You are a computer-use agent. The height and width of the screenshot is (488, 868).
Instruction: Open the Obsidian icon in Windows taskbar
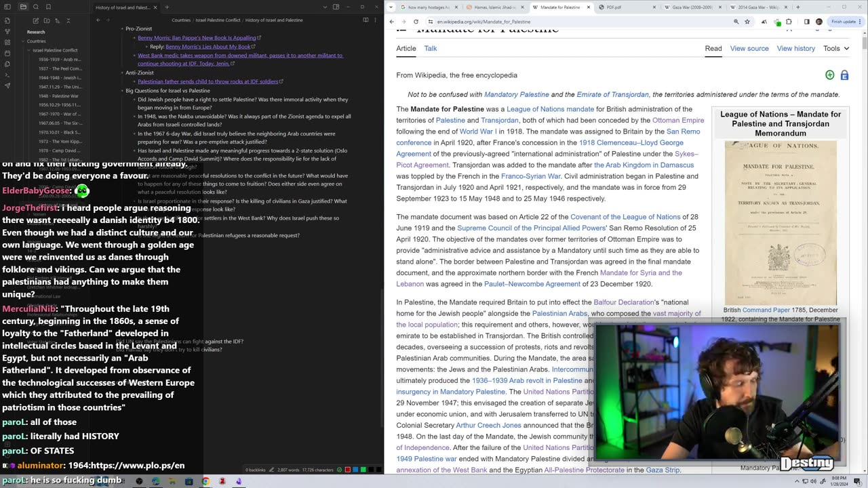tap(239, 481)
